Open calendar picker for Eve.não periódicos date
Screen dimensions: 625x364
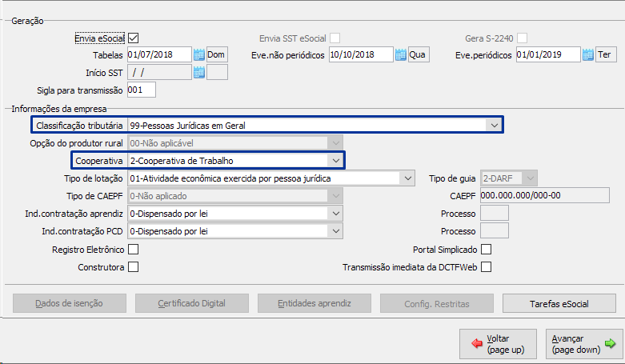coord(401,54)
